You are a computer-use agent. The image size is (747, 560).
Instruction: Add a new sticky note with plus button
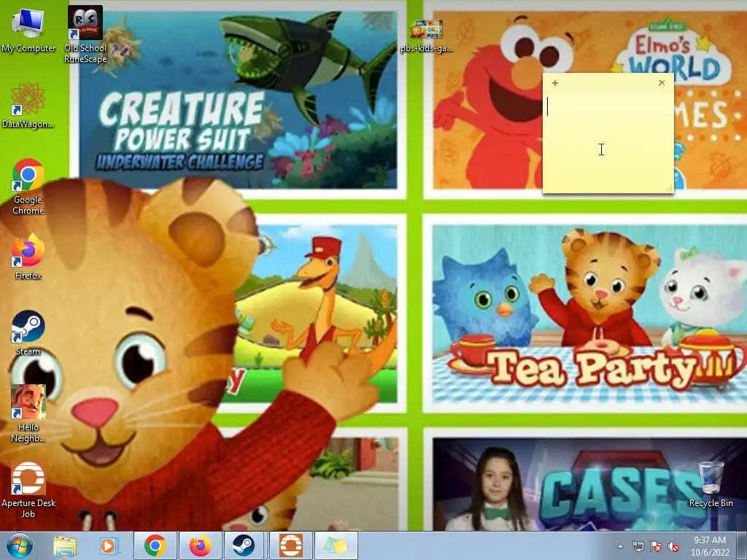pos(555,83)
